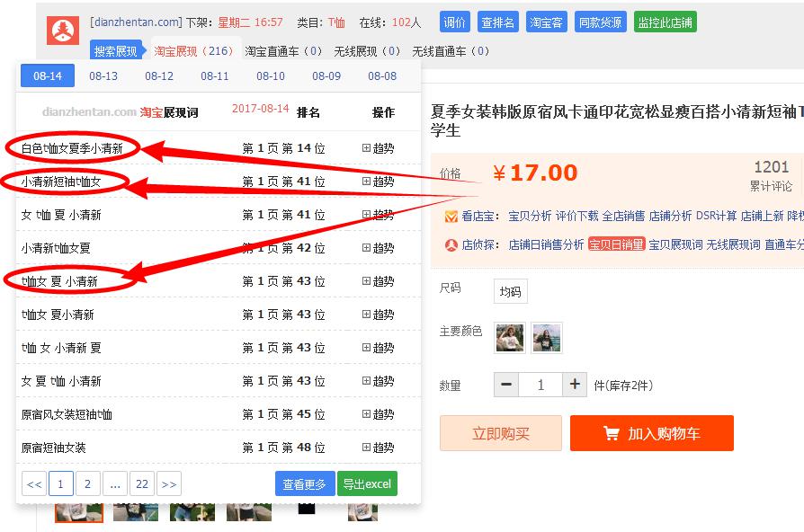Expand 趋势 for 原宿短袖女装 row

click(378, 448)
